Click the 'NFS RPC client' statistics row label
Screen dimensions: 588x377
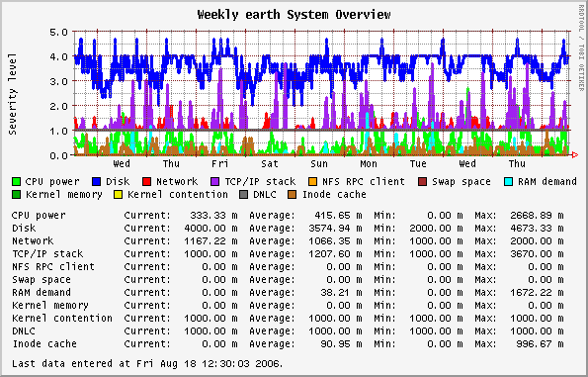(x=53, y=266)
